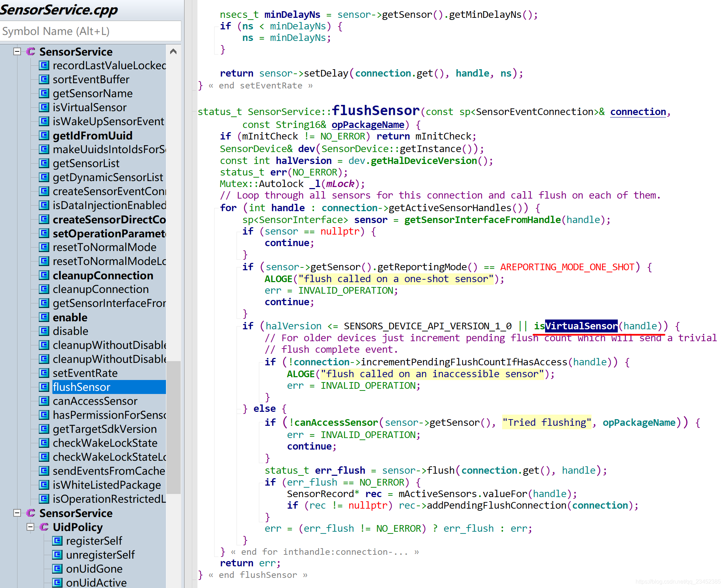Click the function icon beside flushSensor
Image resolution: width=724 pixels, height=588 pixels.
click(x=44, y=387)
